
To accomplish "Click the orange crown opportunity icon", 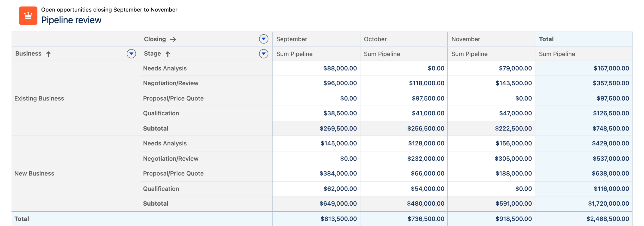I will 28,16.
